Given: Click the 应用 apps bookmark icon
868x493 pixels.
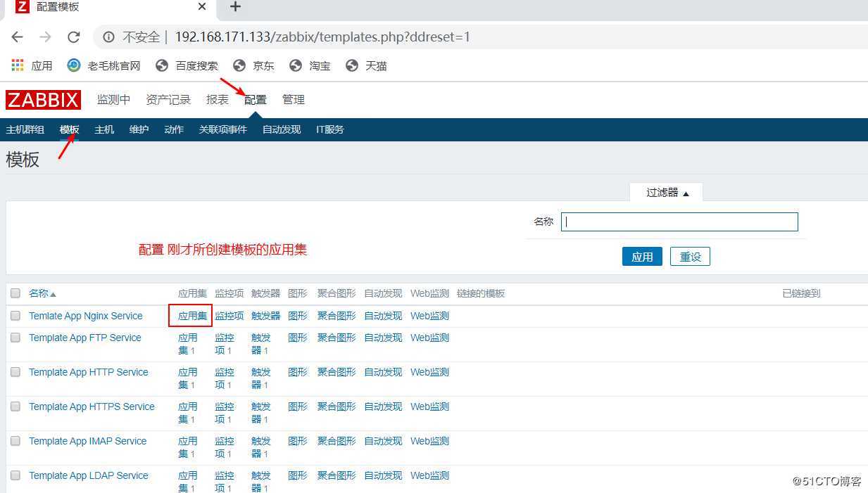Looking at the screenshot, I should [17, 65].
